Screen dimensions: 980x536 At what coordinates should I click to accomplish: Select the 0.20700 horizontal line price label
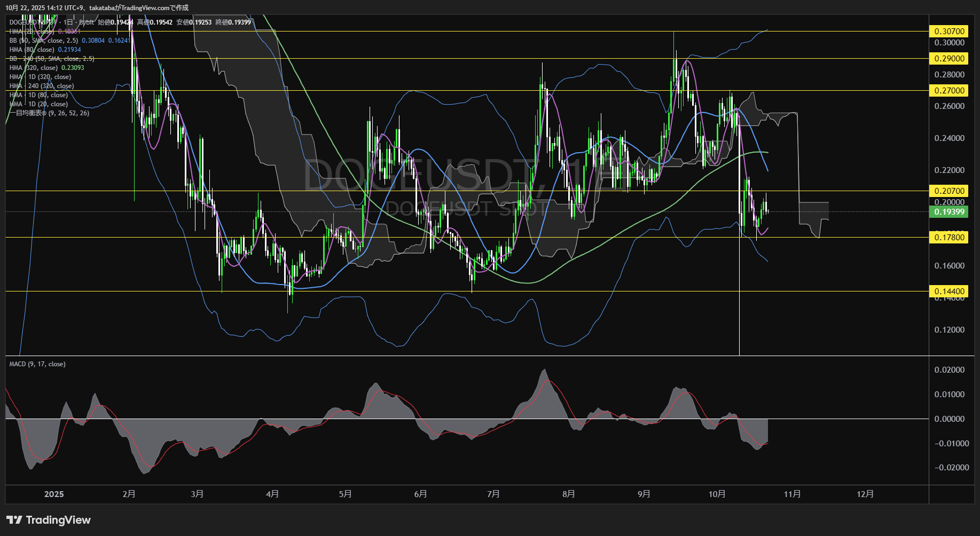[x=949, y=191]
